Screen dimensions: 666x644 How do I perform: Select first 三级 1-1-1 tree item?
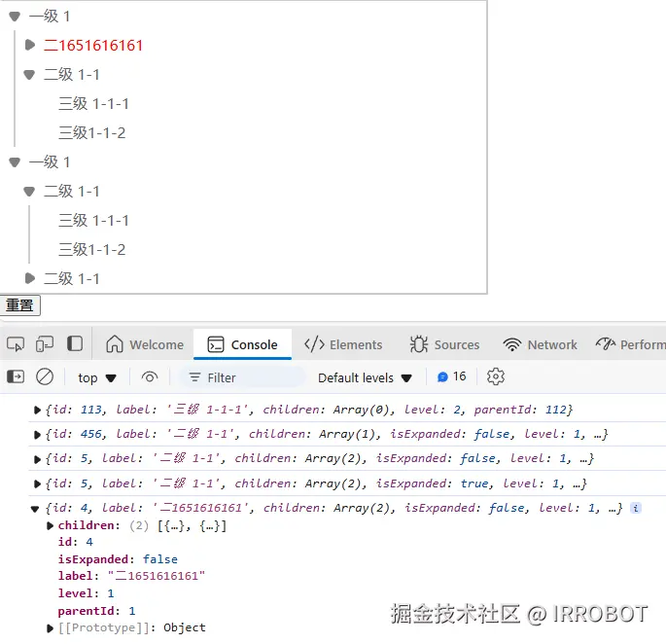tap(93, 103)
